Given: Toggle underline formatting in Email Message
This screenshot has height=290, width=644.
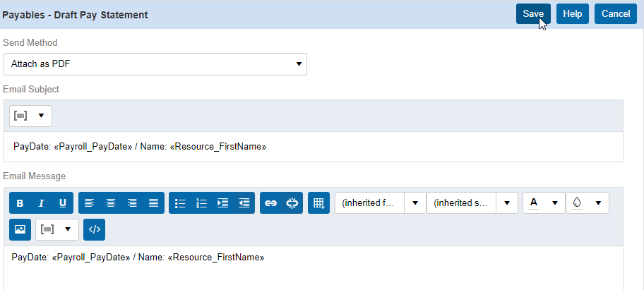Looking at the screenshot, I should (62, 203).
